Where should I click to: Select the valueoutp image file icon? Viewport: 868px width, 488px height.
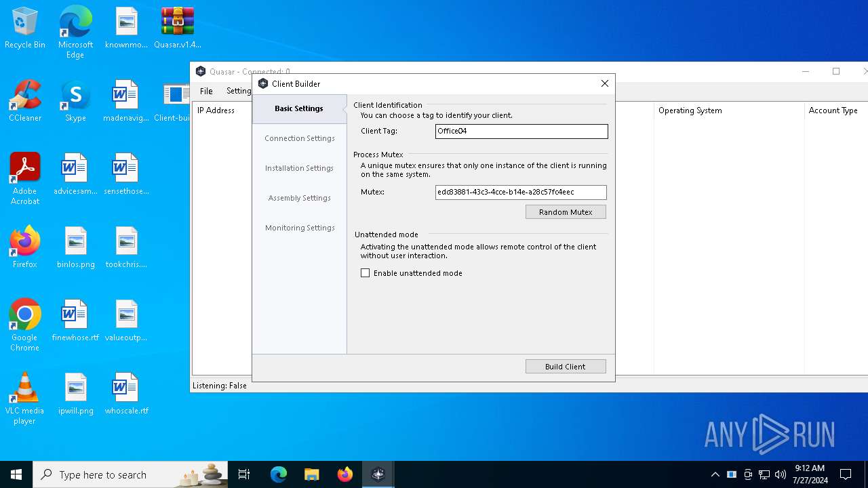126,321
